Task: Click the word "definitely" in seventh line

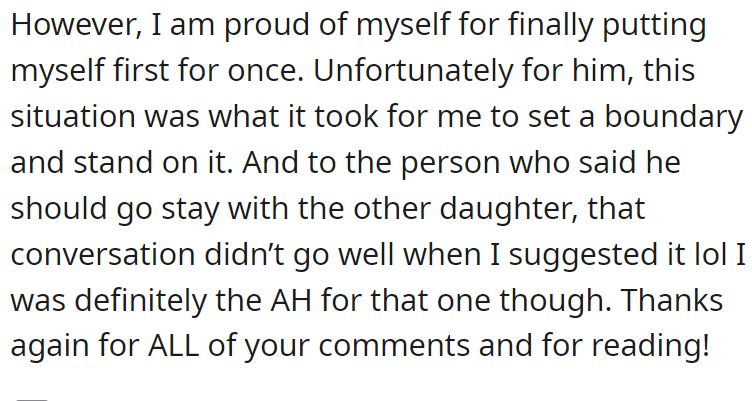Action: click(x=140, y=300)
